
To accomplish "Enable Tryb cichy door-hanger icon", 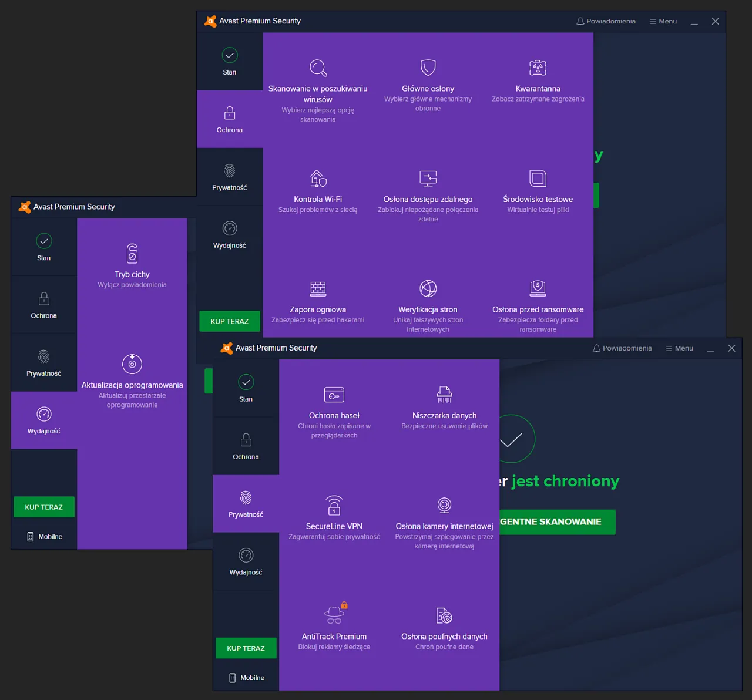I will click(x=132, y=254).
